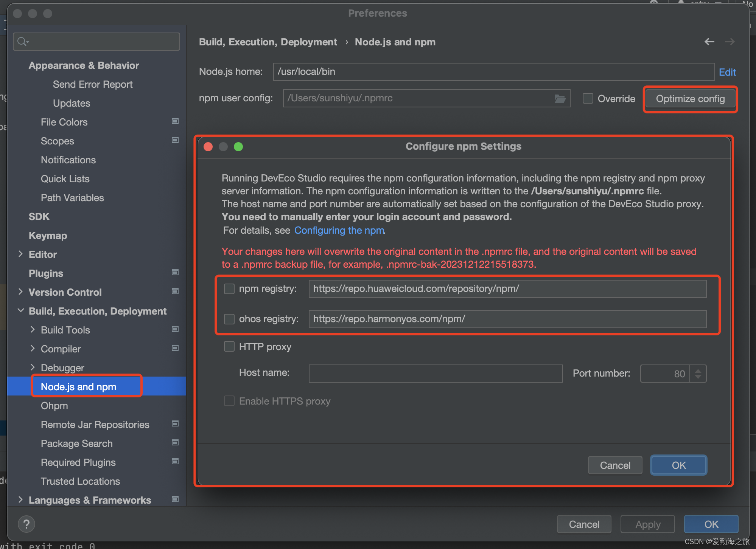Select Path Variables in sidebar
The image size is (756, 549).
tap(72, 198)
